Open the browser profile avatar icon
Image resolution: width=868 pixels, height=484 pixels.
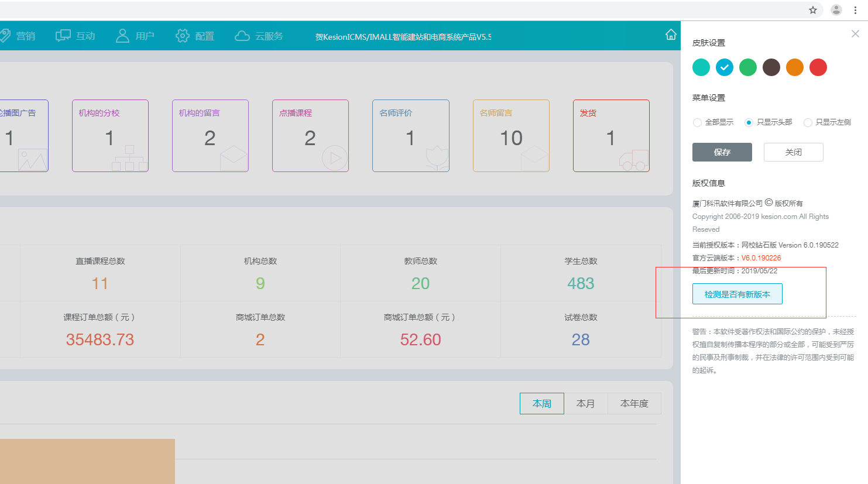pyautogui.click(x=836, y=10)
